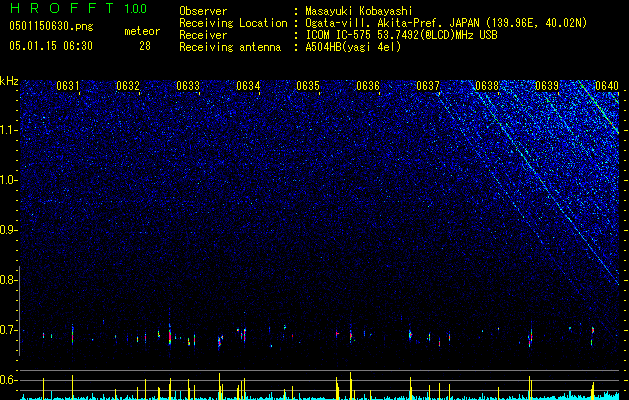Click the Receiver field label
This screenshot has width=629, height=400.
203,35
